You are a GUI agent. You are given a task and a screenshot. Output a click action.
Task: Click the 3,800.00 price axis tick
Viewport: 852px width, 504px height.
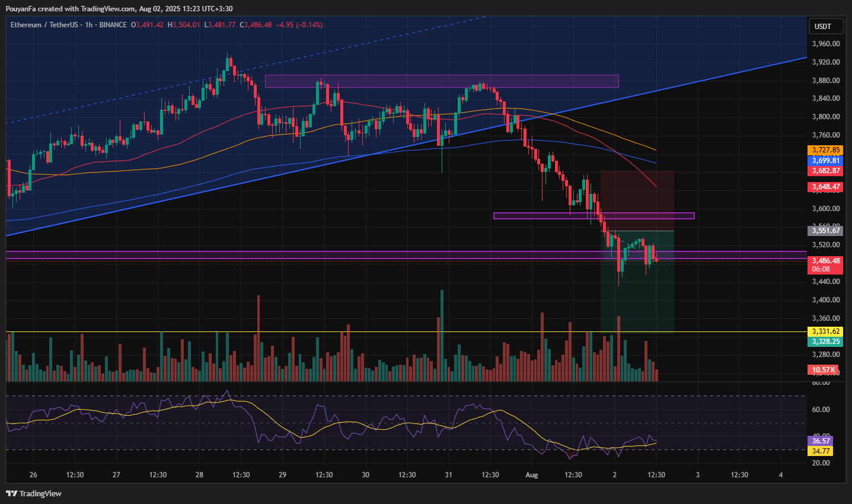coord(826,117)
